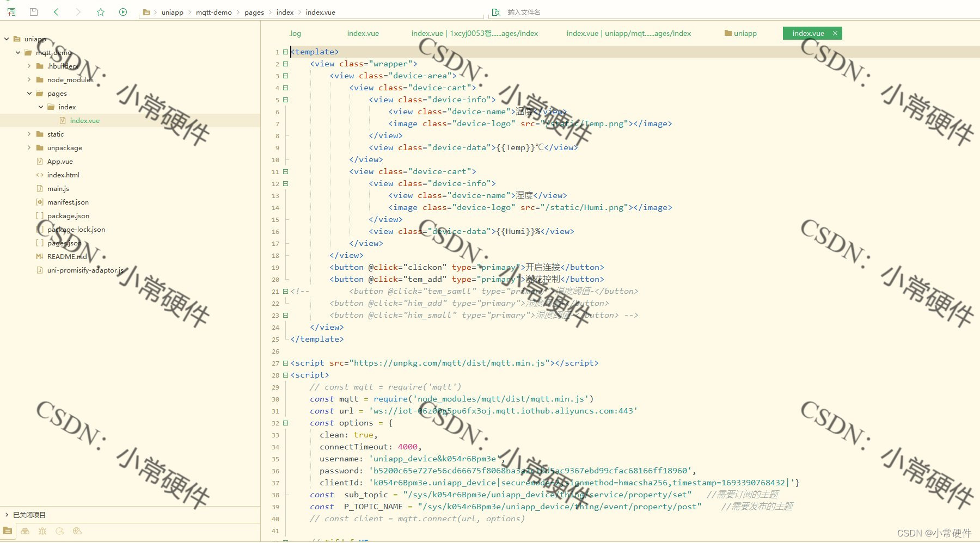Click pages in the breadcrumb path
Viewport: 980px width, 543px height.
pyautogui.click(x=254, y=12)
